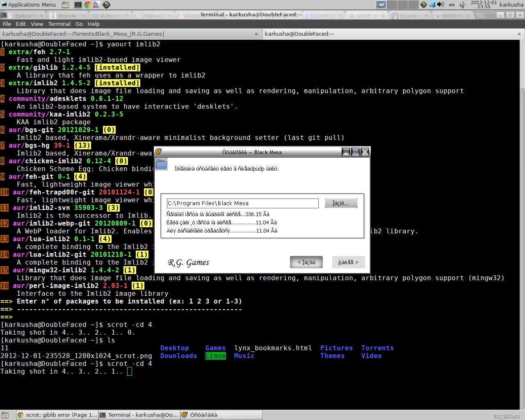Click the C:\Program Files\Black Mesa path field

[242, 203]
